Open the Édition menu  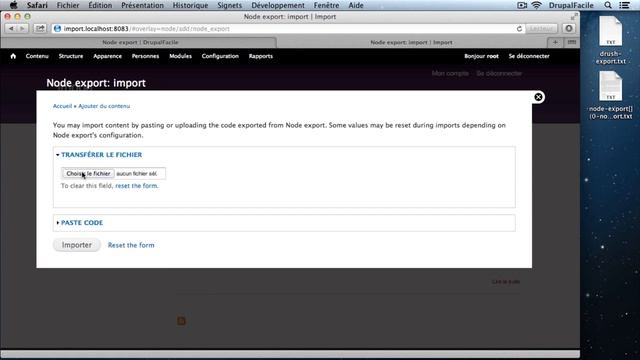100,5
